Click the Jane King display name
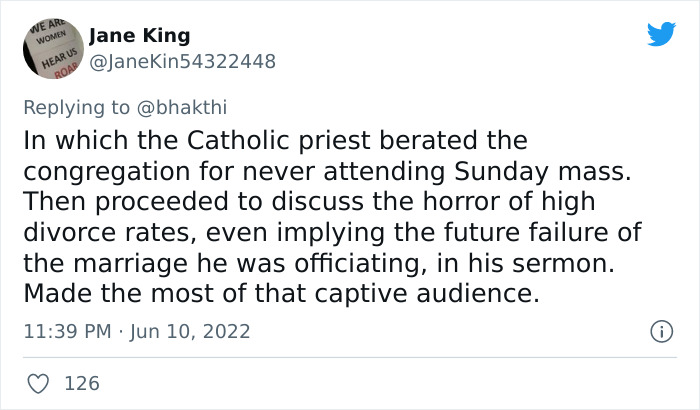This screenshot has height=410, width=700. pos(139,35)
